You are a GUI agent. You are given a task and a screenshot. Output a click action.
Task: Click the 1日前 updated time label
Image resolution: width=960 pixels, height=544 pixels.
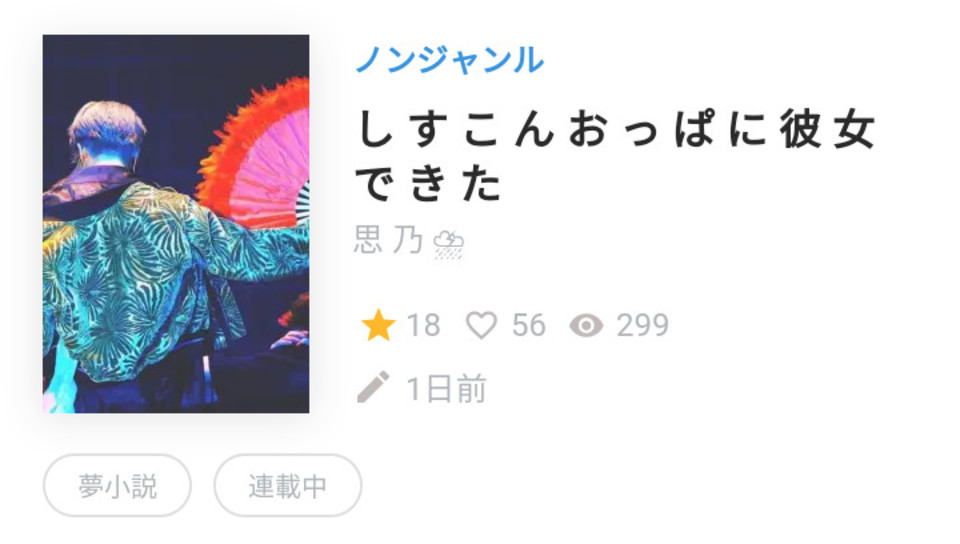[446, 389]
